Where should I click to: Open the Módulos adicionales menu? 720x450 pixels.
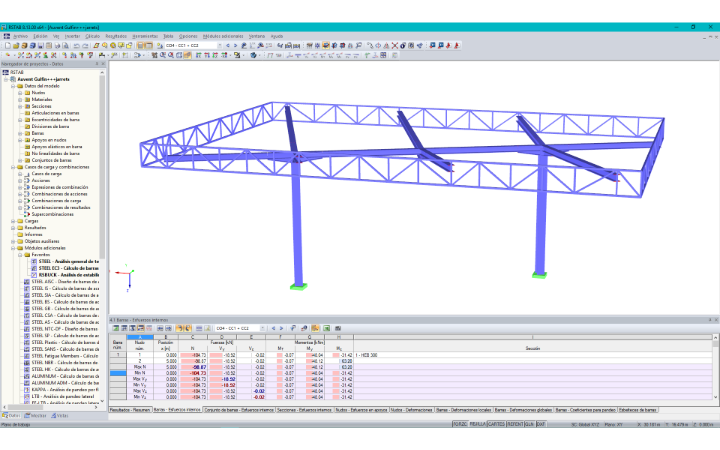point(223,36)
